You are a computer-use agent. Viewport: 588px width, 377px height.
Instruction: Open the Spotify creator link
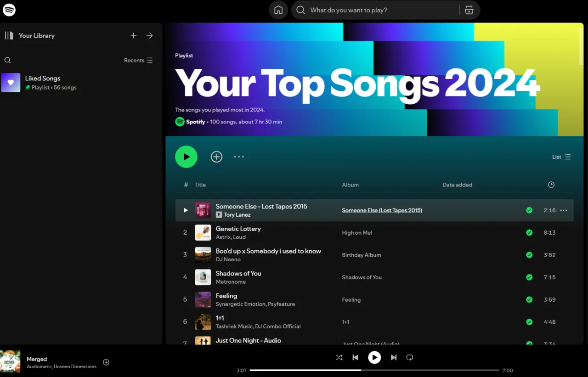click(195, 122)
